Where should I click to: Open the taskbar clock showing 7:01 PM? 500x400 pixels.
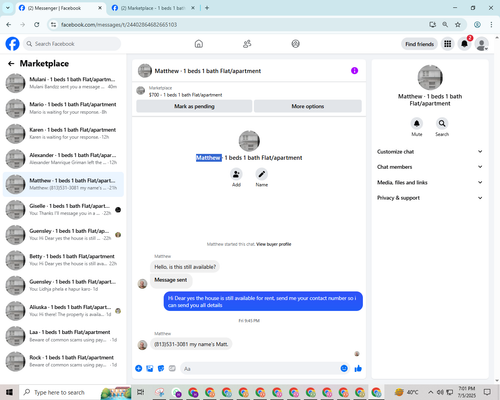click(x=467, y=392)
